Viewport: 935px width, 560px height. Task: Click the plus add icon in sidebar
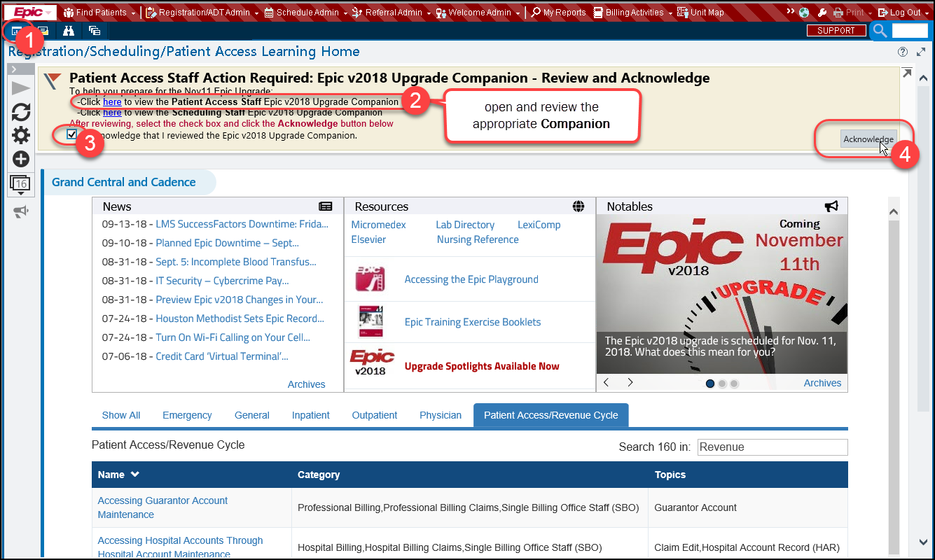21,159
